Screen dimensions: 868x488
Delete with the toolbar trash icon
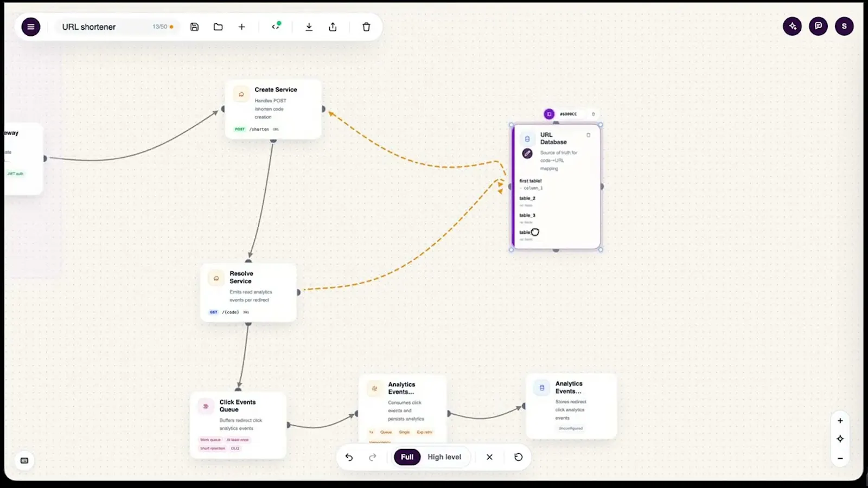(x=366, y=27)
